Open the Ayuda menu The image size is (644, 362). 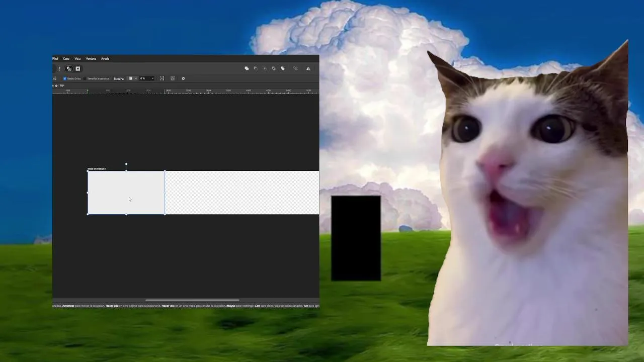[x=105, y=59]
